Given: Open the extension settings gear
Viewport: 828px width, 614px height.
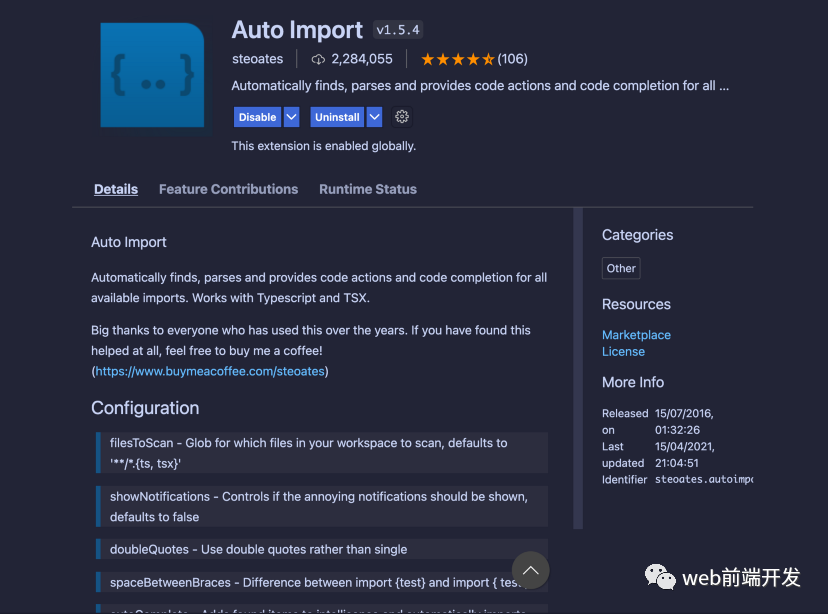Looking at the screenshot, I should pyautogui.click(x=402, y=117).
